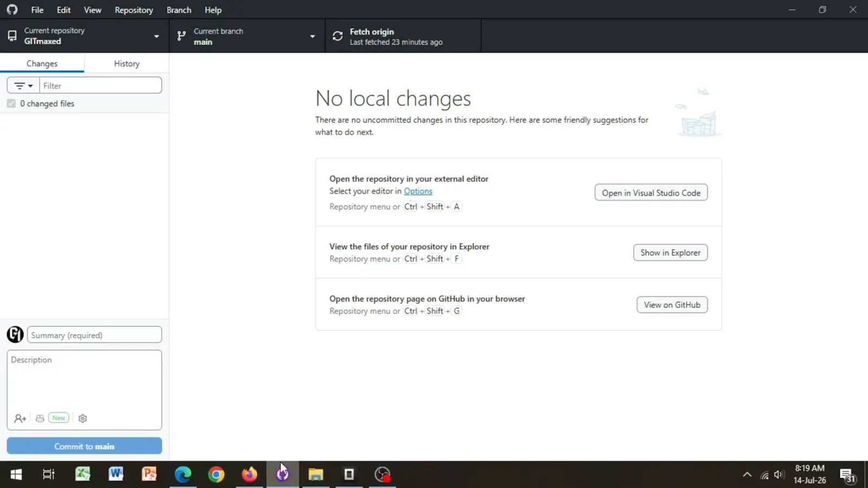Image resolution: width=868 pixels, height=488 pixels.
Task: Click the Fetch origin sync arrows icon
Action: 337,36
